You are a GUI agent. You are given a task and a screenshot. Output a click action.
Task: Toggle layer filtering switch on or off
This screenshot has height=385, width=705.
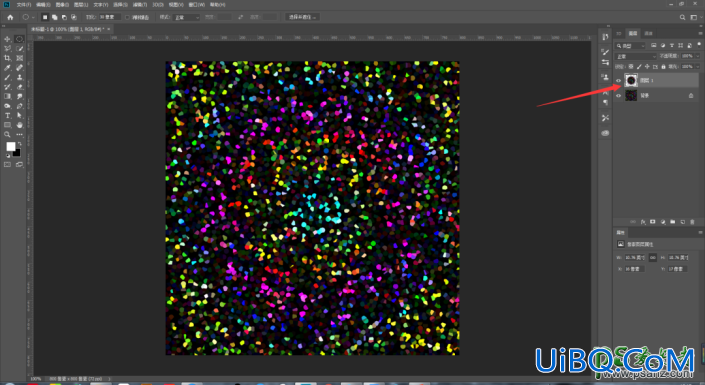click(699, 45)
